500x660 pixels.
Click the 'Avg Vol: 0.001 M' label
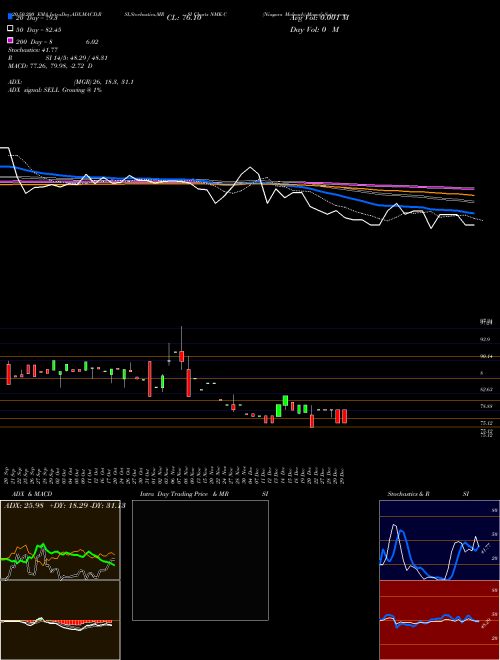pyautogui.click(x=319, y=18)
